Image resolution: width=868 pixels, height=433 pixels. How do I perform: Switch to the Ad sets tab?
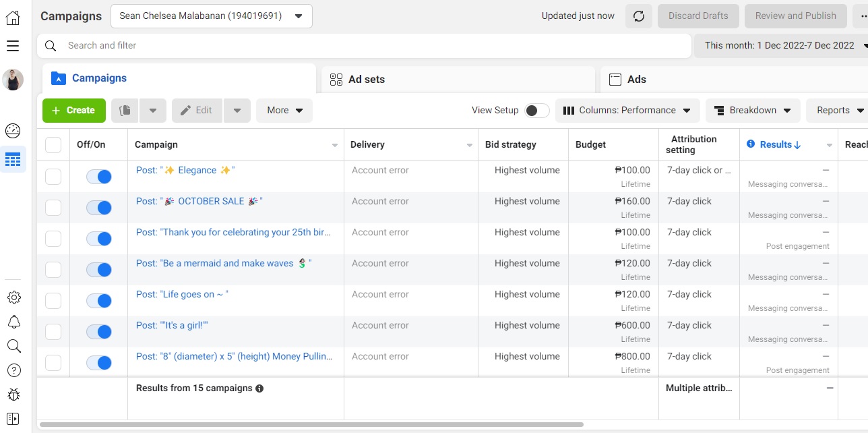click(x=367, y=80)
